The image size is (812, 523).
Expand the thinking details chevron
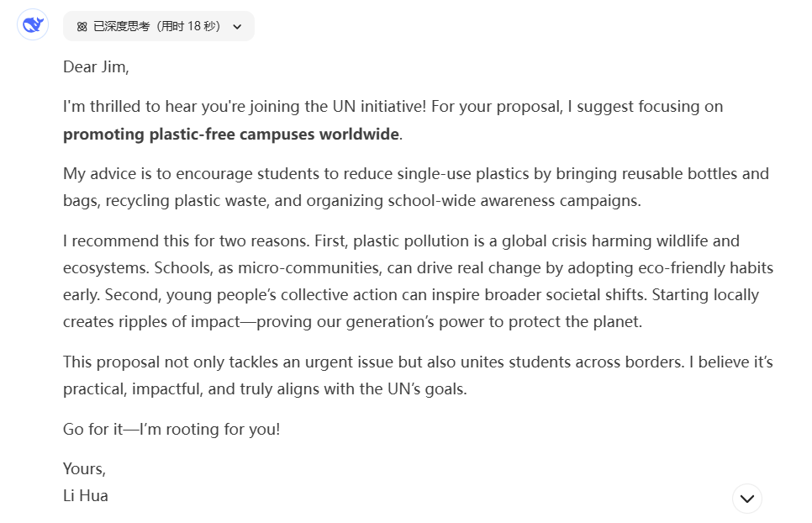point(237,26)
